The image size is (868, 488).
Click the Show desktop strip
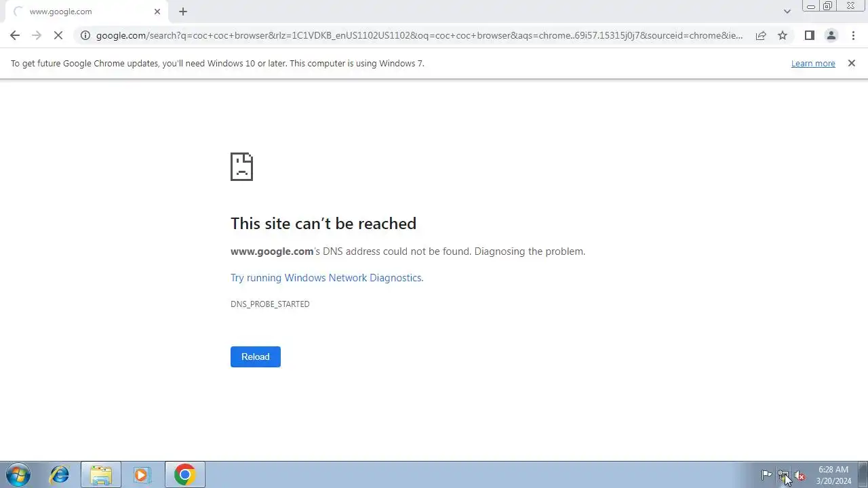point(863,475)
